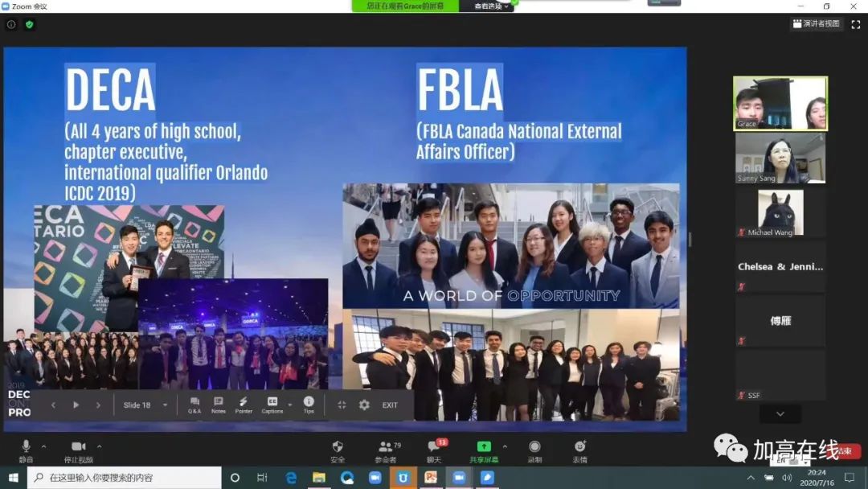Open File Explorer from taskbar
868x489 pixels.
(319, 478)
